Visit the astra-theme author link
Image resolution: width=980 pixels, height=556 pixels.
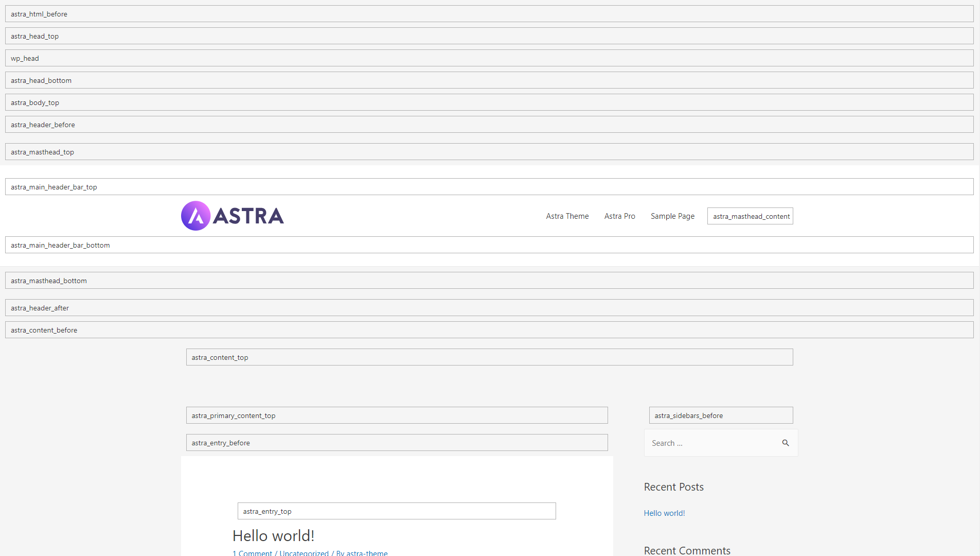pos(367,553)
